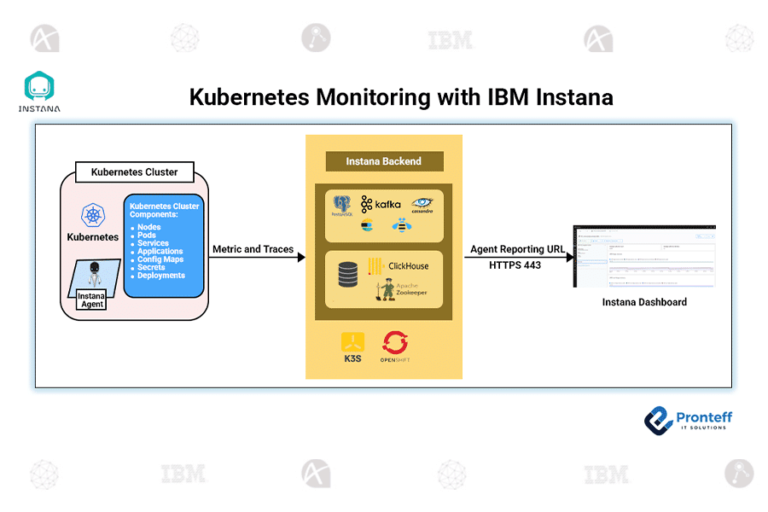
Task: Click the Instana robot logo
Action: click(x=39, y=87)
